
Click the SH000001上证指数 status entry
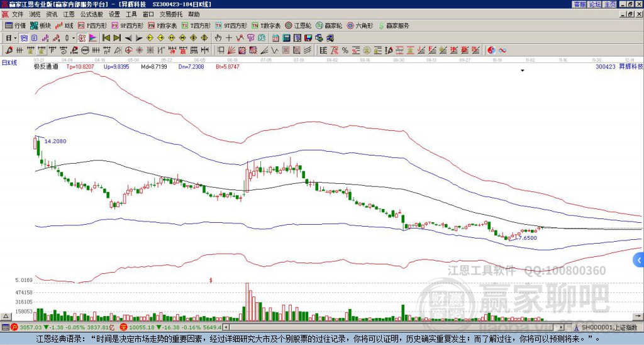pyautogui.click(x=609, y=327)
